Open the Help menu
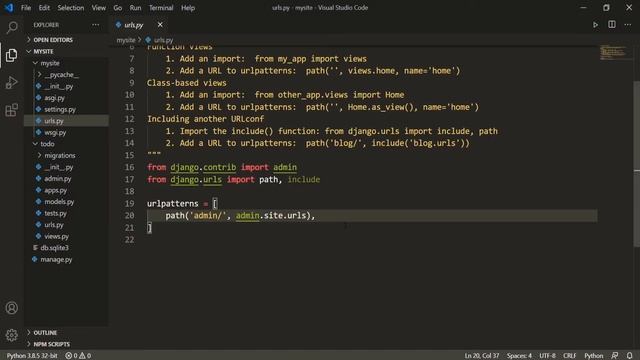 tap(188, 8)
